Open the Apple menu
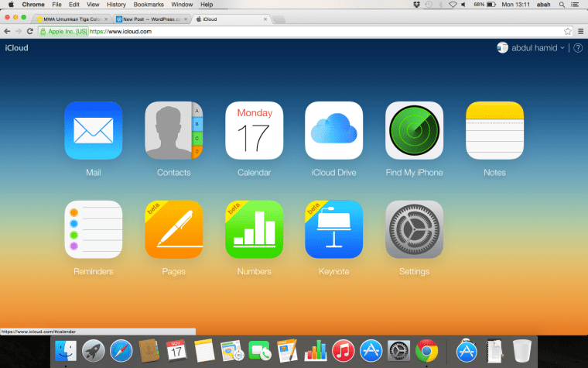 [11, 5]
